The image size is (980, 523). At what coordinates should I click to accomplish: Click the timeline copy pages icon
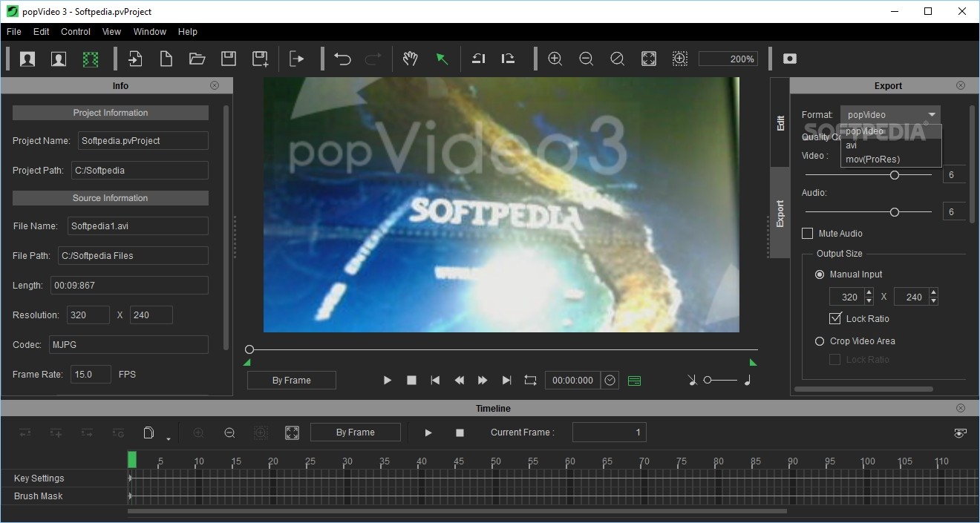148,432
